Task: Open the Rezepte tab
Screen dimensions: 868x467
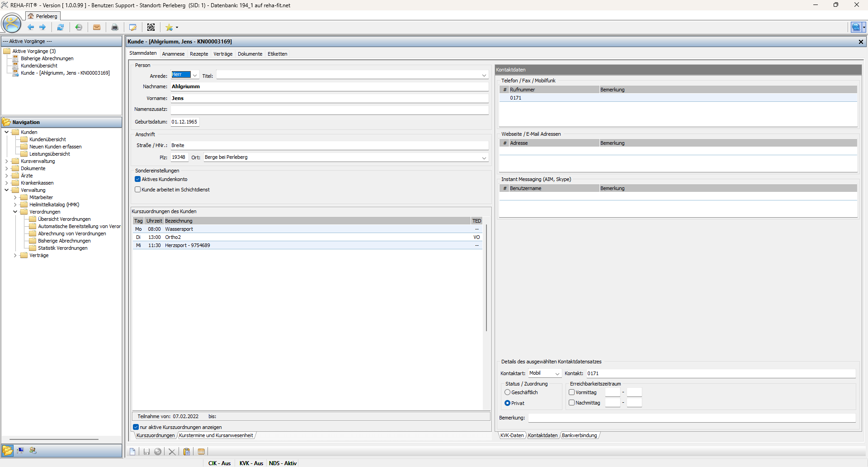Action: click(x=199, y=54)
